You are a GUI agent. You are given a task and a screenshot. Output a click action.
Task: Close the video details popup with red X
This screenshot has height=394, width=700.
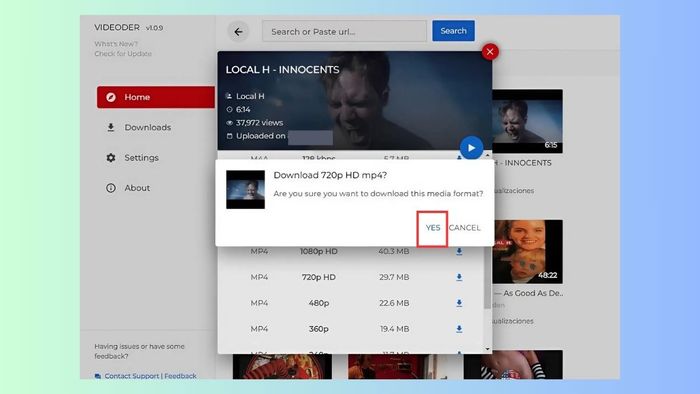490,52
